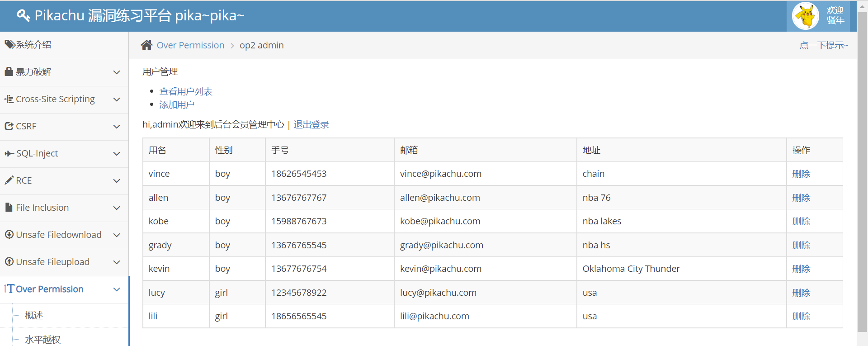Collapse the Over Permission section chevron
The width and height of the screenshot is (868, 346).
[x=117, y=289]
